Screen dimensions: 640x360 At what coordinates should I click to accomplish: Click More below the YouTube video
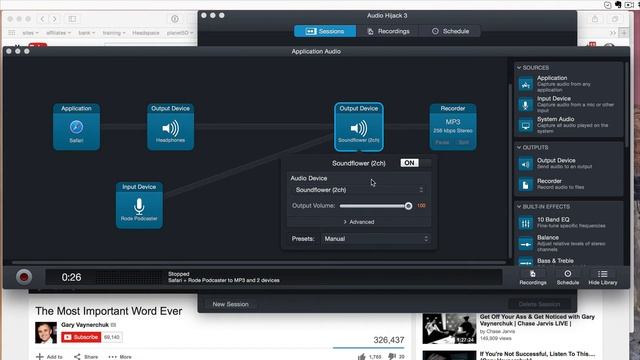(120, 357)
